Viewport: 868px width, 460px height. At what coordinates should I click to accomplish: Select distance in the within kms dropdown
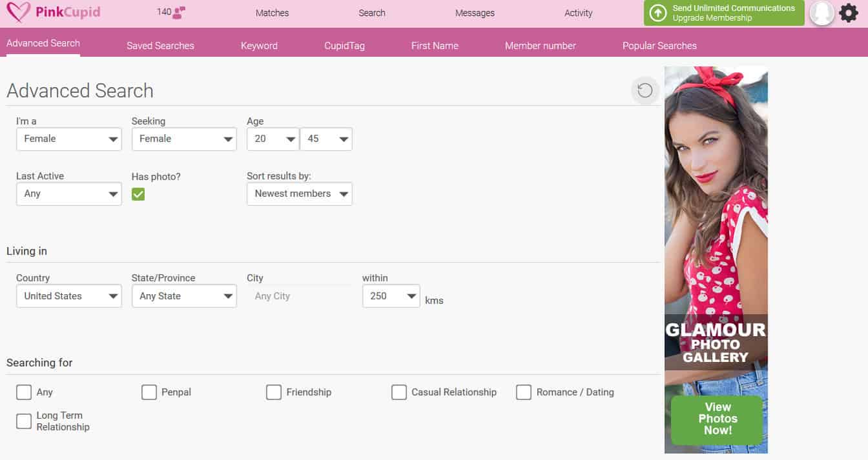click(391, 296)
